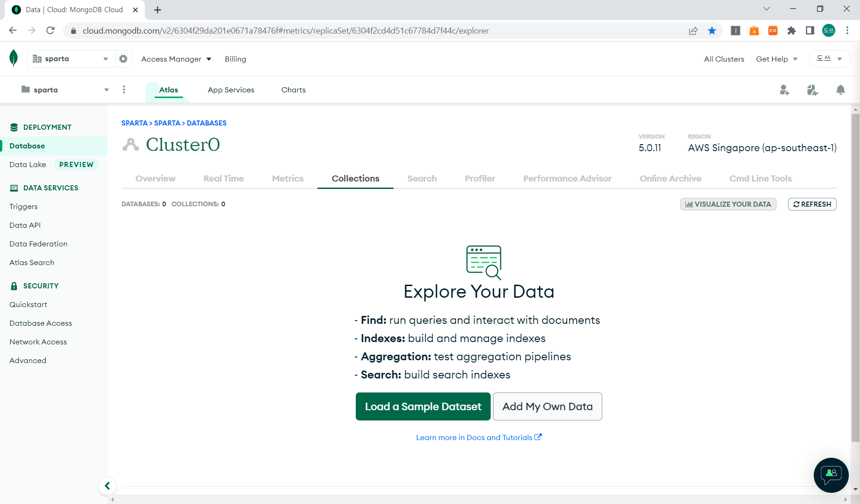Viewport: 860px width, 504px height.
Task: Click Visualize Your Data button
Action: [x=728, y=204]
